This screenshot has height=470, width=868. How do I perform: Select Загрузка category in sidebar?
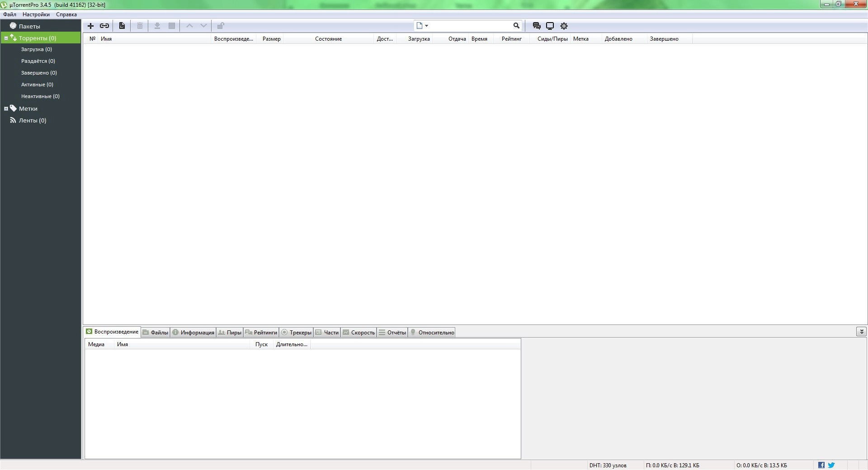coord(37,49)
